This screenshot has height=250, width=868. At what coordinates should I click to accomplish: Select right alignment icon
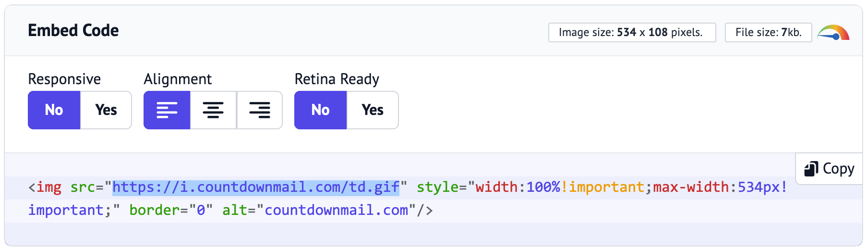click(260, 110)
